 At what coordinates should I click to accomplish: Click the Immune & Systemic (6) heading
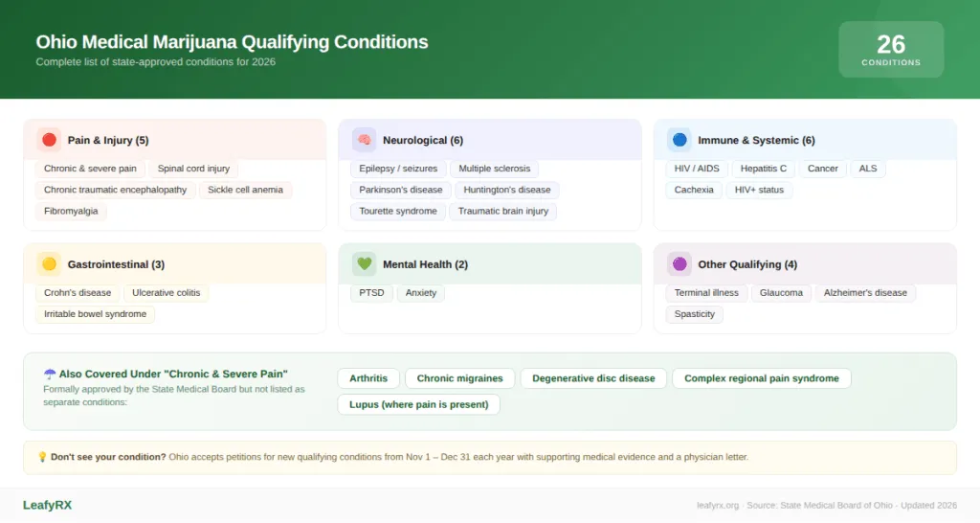756,140
